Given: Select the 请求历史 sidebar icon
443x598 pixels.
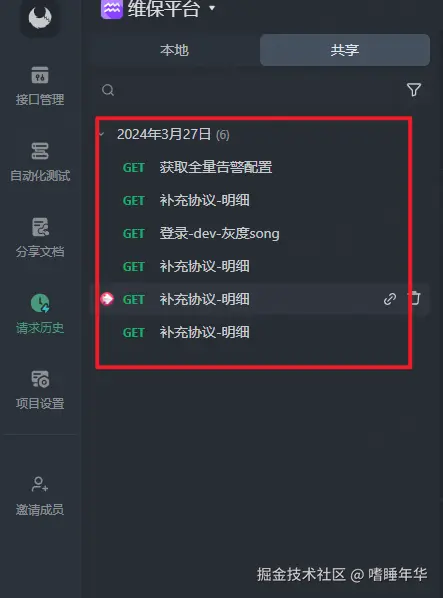Looking at the screenshot, I should coord(40,303).
